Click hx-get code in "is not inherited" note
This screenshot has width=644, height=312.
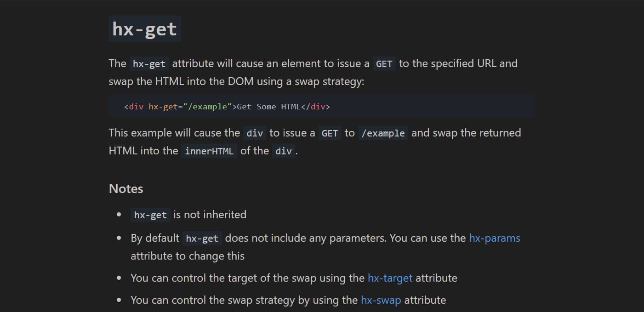pos(150,215)
